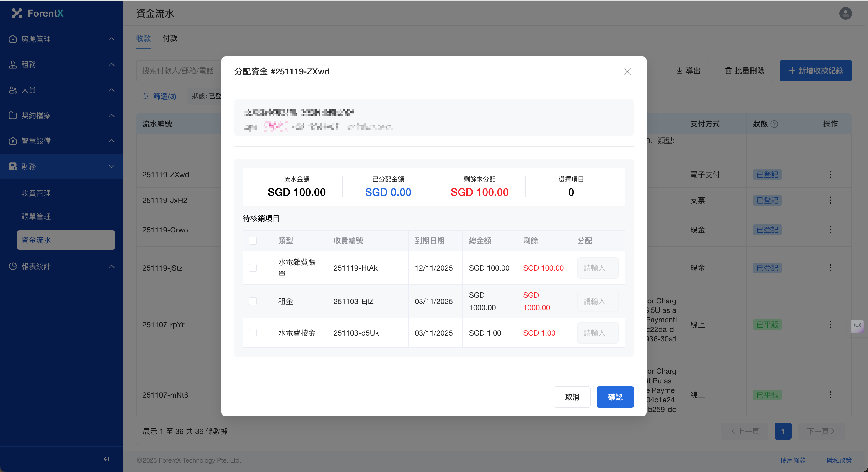Click the 取消 cancel button
This screenshot has height=472, width=868.
[x=572, y=397]
